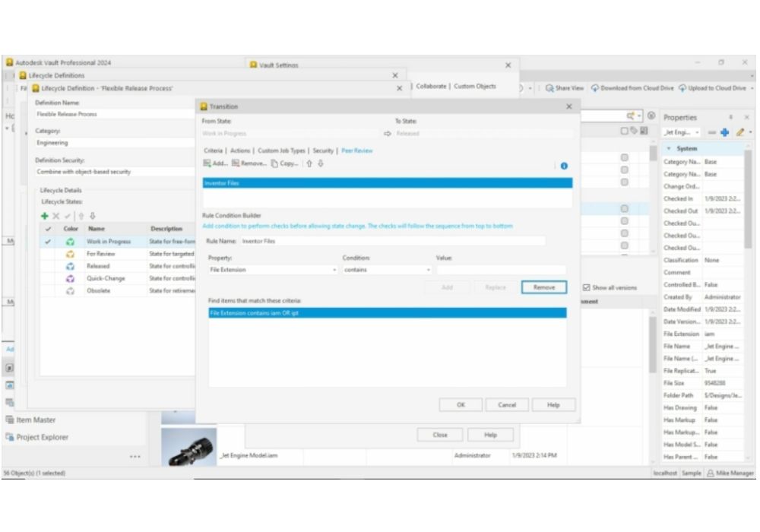The height and width of the screenshot is (532, 760).
Task: Open the Condition dropdown showing contains
Action: 386,270
